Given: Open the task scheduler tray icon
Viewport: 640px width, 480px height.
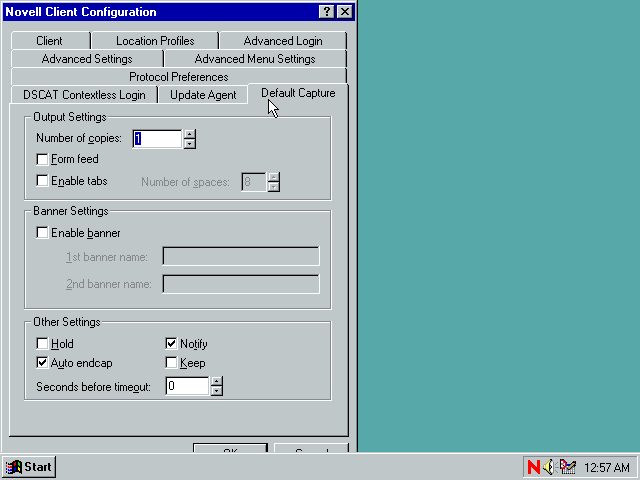Looking at the screenshot, I should 567,467.
